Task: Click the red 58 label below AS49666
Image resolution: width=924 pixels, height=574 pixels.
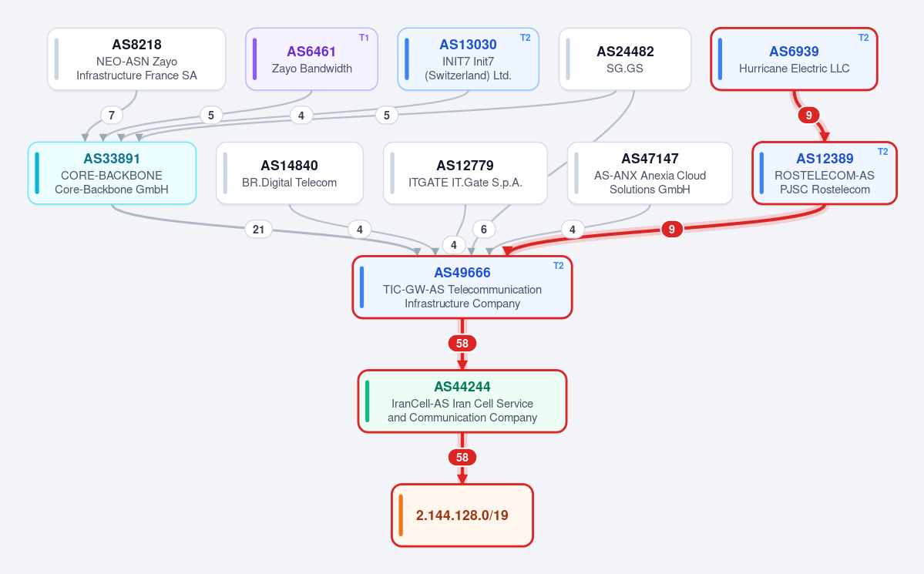Action: tap(462, 343)
